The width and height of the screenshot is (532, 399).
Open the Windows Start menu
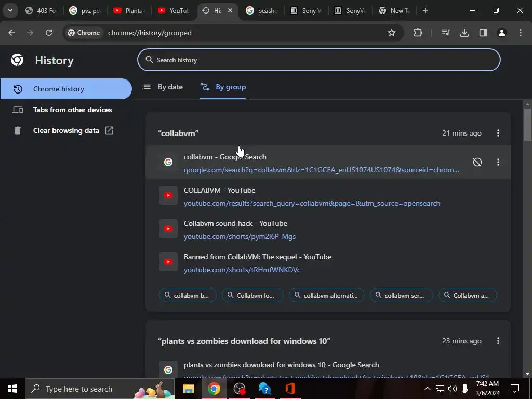pyautogui.click(x=12, y=389)
